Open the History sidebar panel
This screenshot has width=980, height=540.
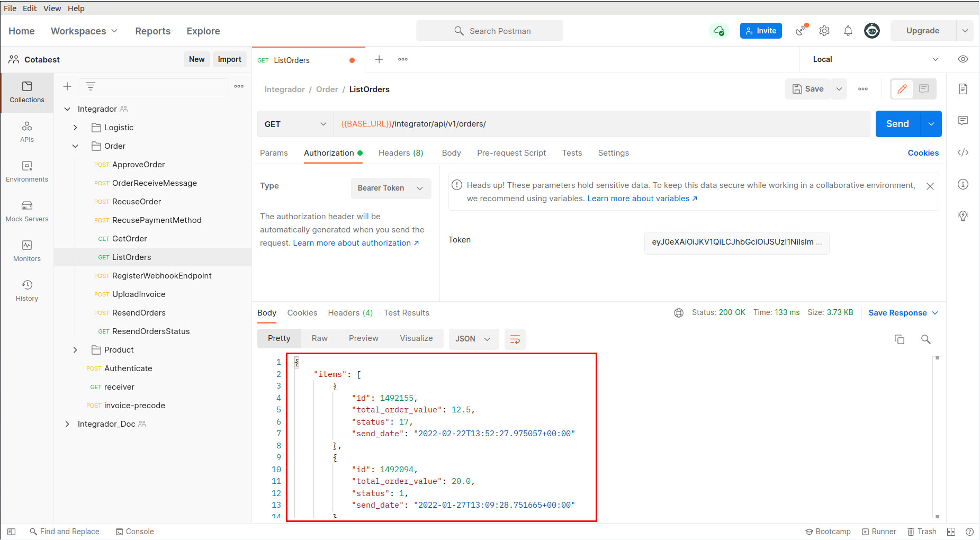pyautogui.click(x=27, y=291)
